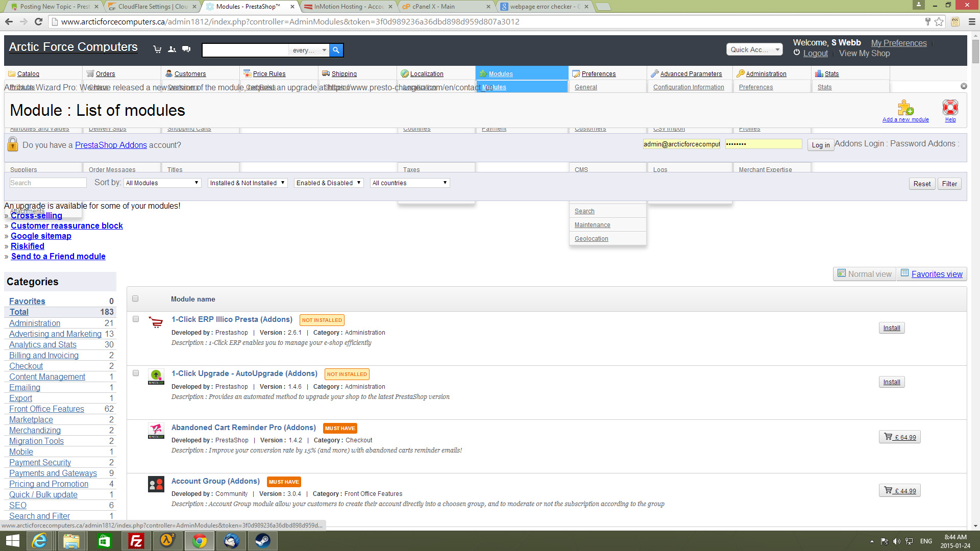Open the Help lifebuoy icon
The image size is (980, 551).
pyautogui.click(x=950, y=108)
